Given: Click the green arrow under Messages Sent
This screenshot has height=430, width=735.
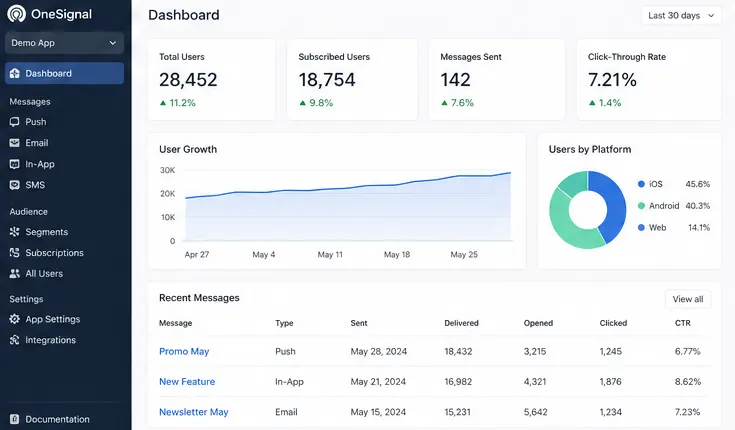Looking at the screenshot, I should (x=444, y=103).
